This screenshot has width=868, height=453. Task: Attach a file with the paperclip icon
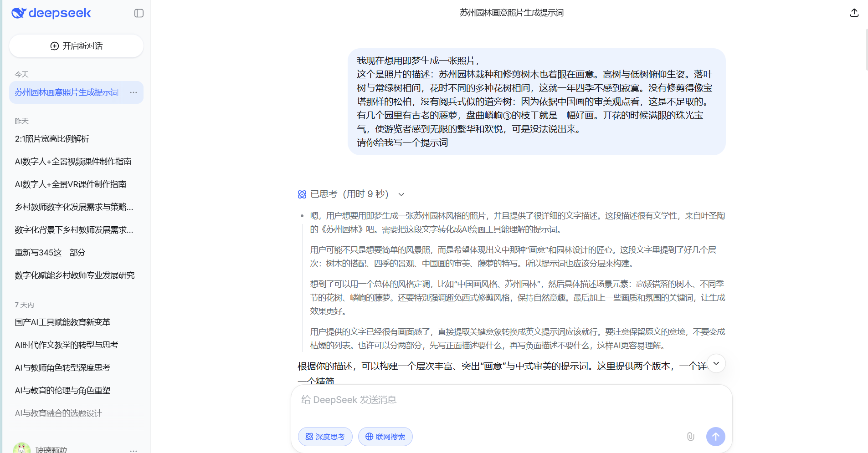coord(690,437)
